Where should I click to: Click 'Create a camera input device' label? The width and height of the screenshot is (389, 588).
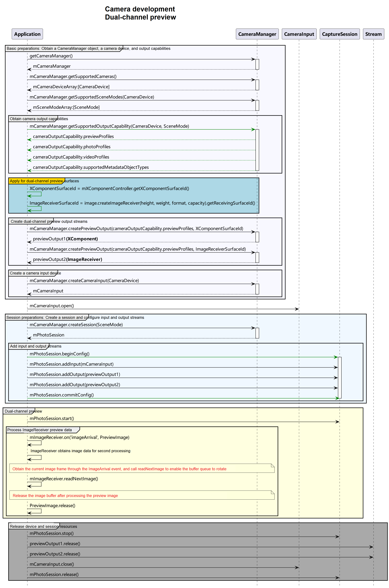point(35,273)
